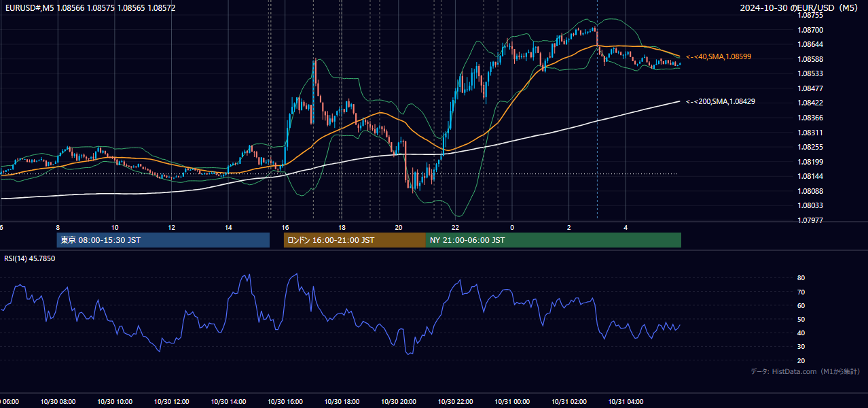Click the 10/30 18:00 time axis label
868x408 pixels.
pos(342,402)
